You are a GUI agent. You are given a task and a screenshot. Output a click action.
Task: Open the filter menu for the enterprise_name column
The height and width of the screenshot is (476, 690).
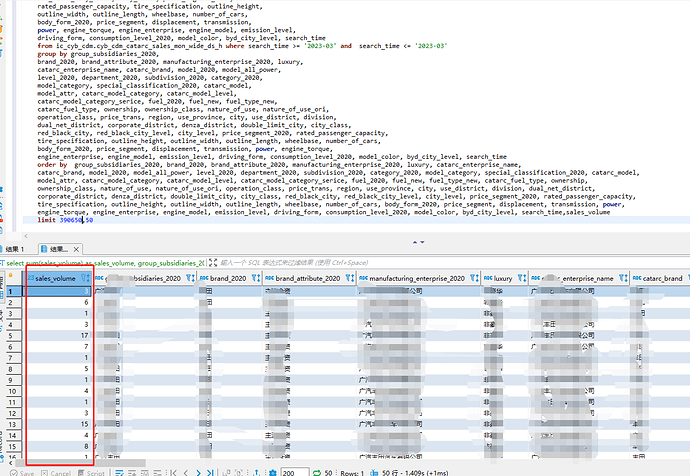click(x=623, y=278)
